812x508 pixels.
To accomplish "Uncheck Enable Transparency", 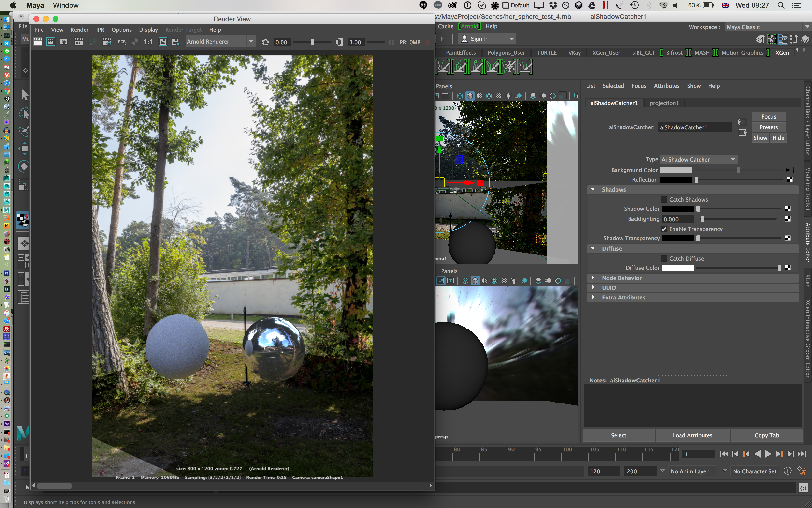I will (x=664, y=229).
